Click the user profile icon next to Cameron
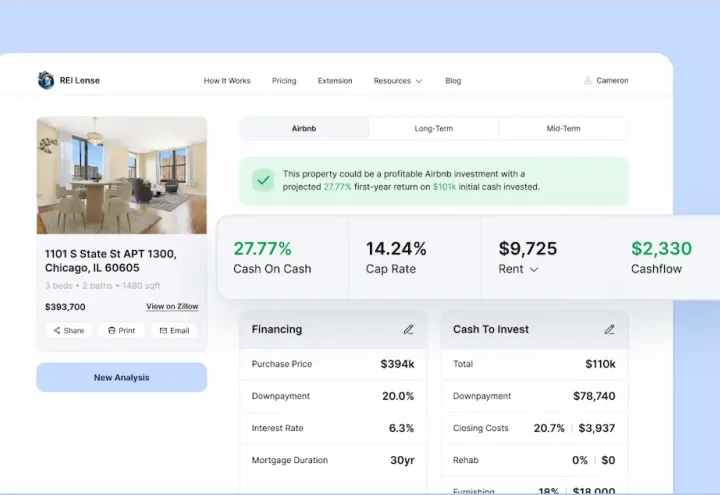 (588, 80)
